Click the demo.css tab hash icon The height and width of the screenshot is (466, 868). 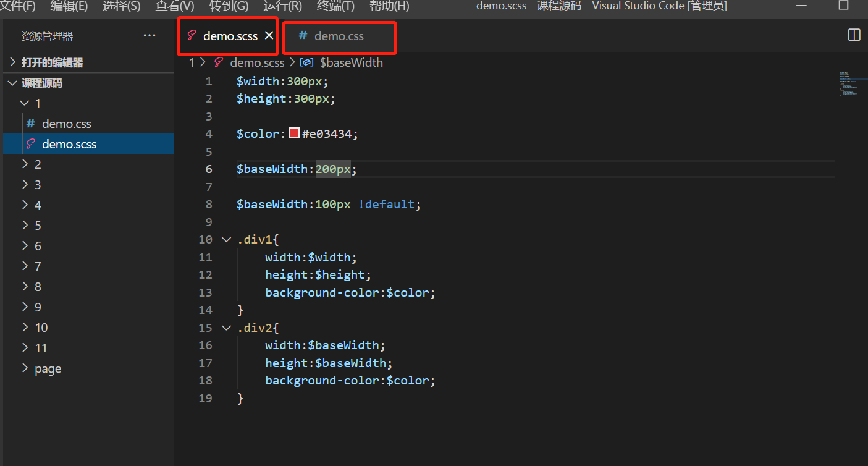point(303,36)
